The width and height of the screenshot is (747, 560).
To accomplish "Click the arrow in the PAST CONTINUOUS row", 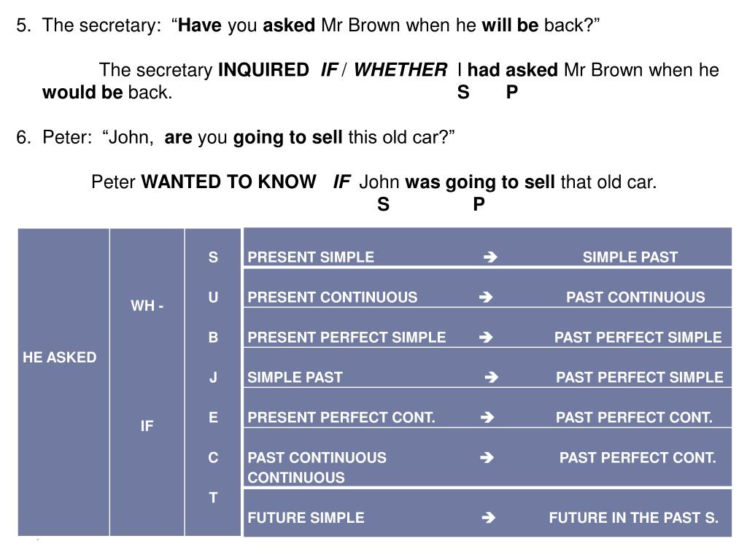I will click(x=487, y=458).
